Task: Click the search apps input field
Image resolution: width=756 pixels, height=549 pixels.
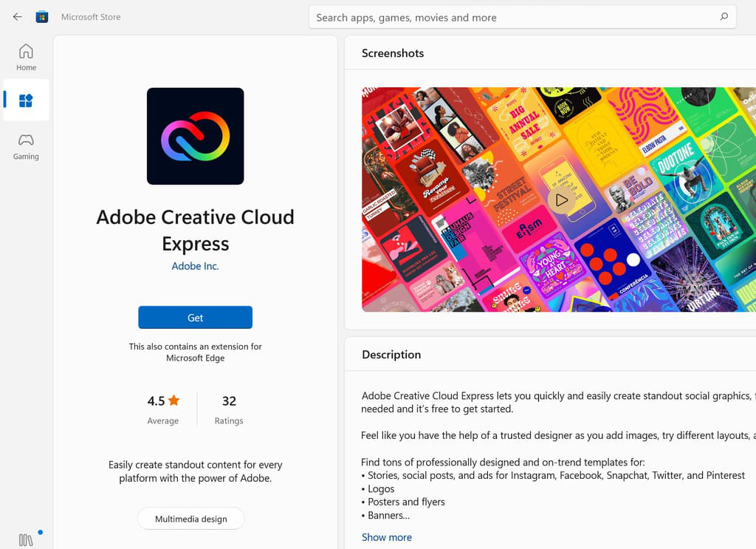Action: (509, 17)
